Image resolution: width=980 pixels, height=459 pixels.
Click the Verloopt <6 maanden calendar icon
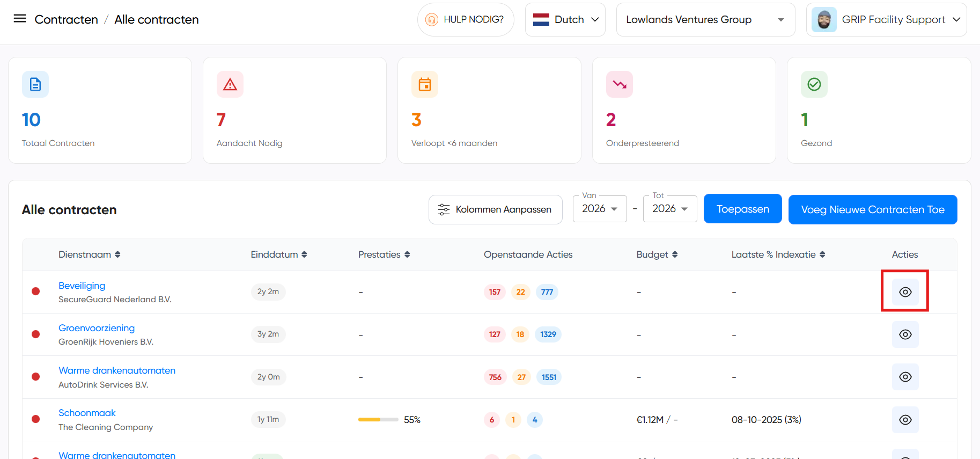[425, 84]
